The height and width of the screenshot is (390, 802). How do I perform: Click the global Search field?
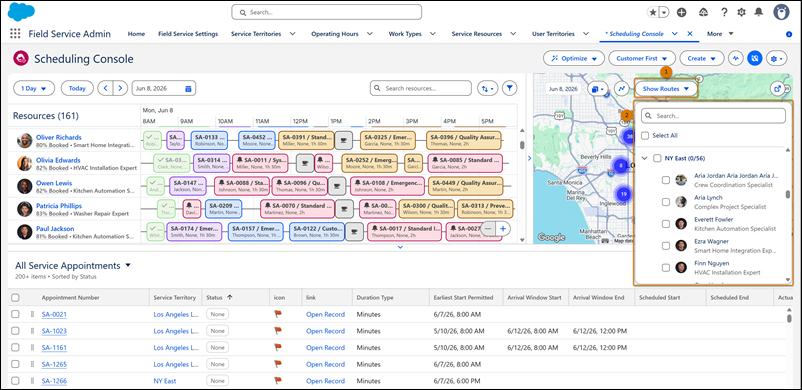click(326, 12)
